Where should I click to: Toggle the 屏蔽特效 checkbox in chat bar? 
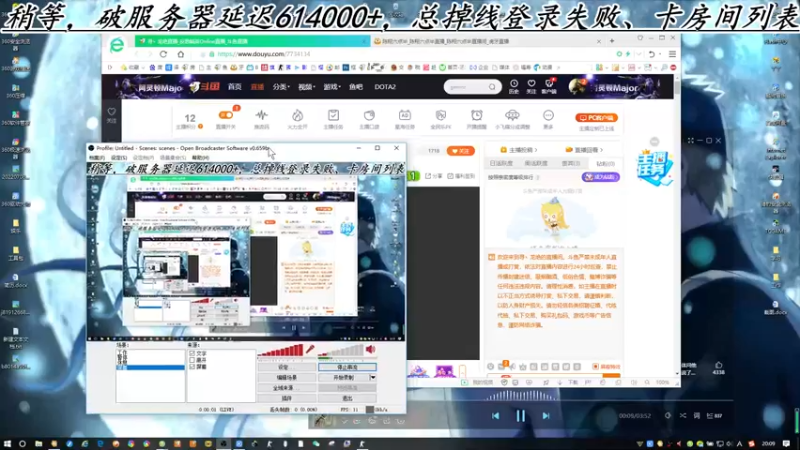click(595, 366)
